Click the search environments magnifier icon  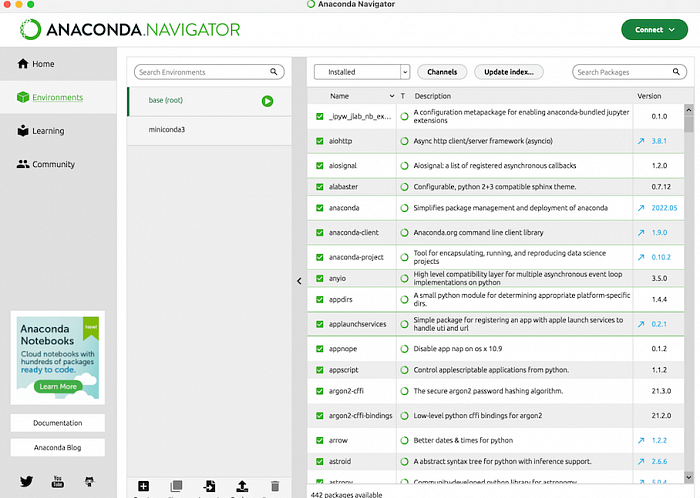click(274, 71)
